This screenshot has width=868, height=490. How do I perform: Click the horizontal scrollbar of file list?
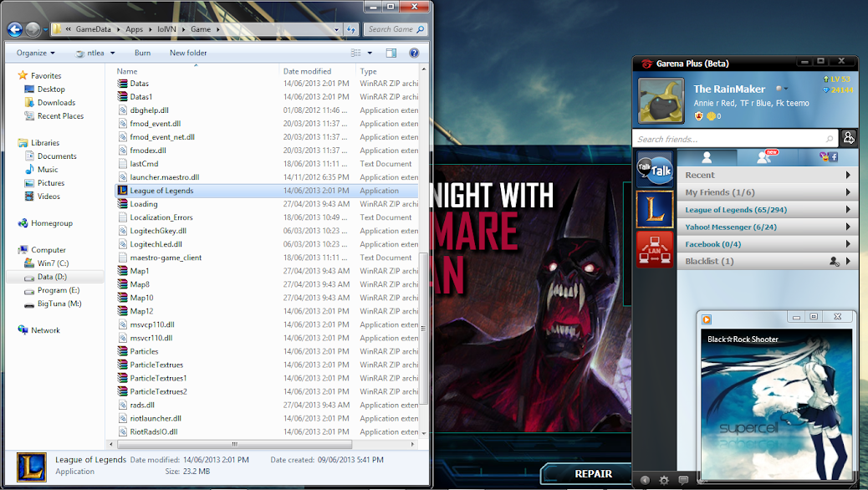[x=234, y=444]
